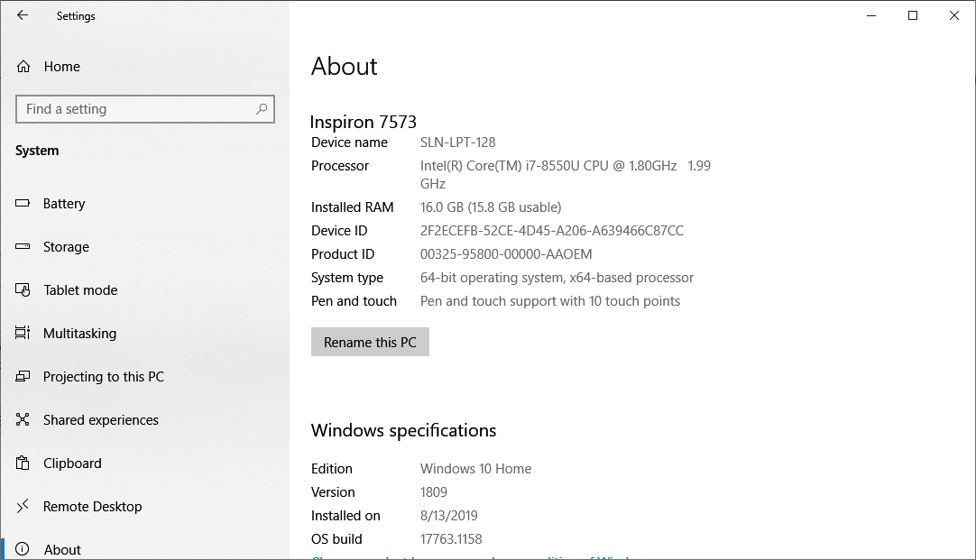
Task: Click the Inspiron 7573 heading
Action: tap(363, 122)
